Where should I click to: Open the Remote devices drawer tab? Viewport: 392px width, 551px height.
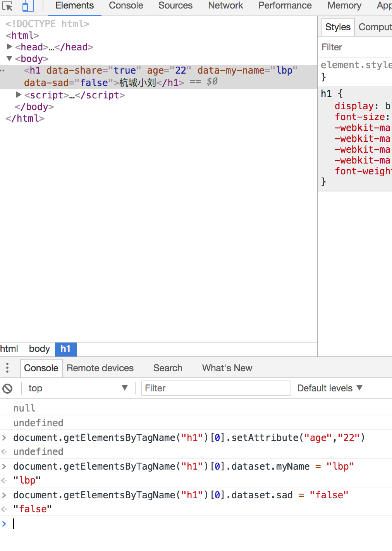100,368
